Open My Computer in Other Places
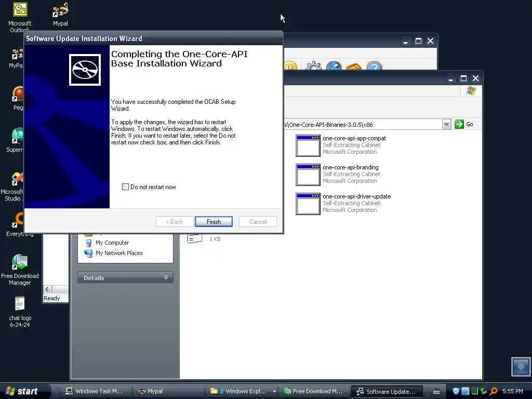Screen dimensions: 532x399 112,243
